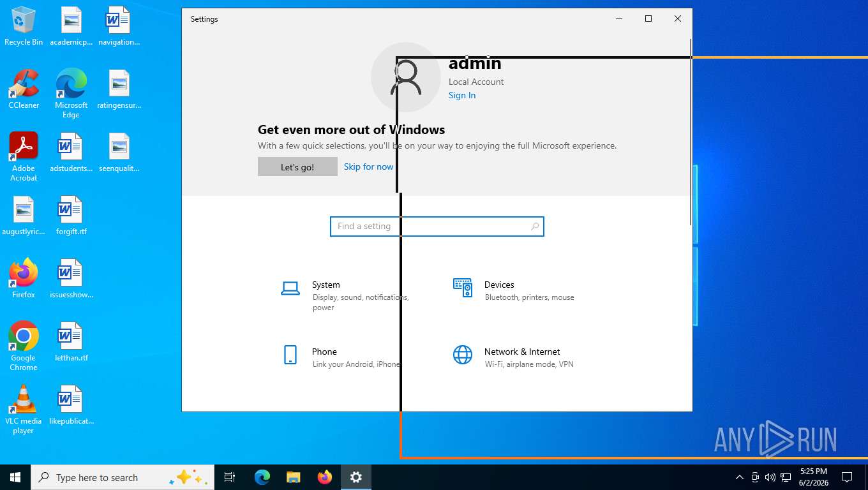Select the Google Chrome desktop shortcut
Viewport: 868px width, 490px height.
[x=24, y=346]
